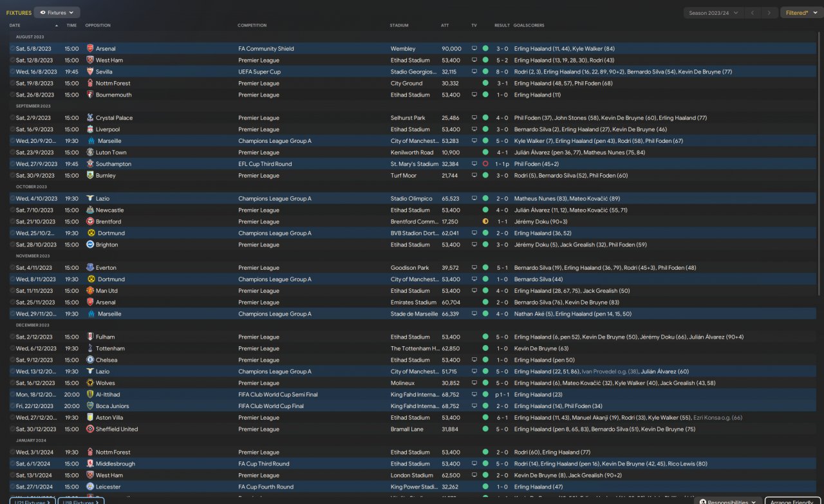Click the 8 - 0 result against Sevilla
Screen dimensions: 824x504
pos(502,72)
